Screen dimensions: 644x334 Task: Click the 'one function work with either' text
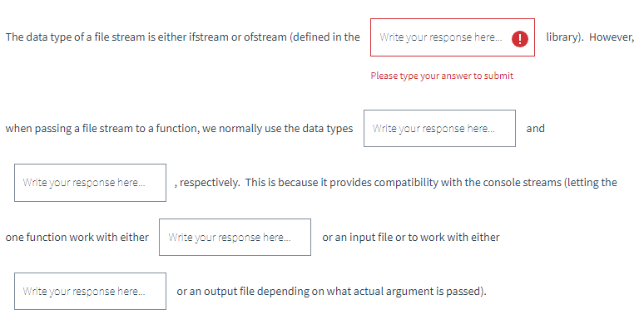pos(77,237)
